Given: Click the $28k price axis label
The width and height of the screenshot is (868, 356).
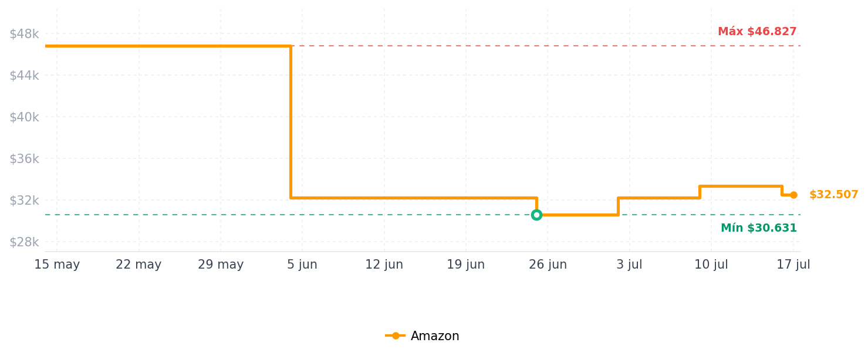Looking at the screenshot, I should point(24,242).
